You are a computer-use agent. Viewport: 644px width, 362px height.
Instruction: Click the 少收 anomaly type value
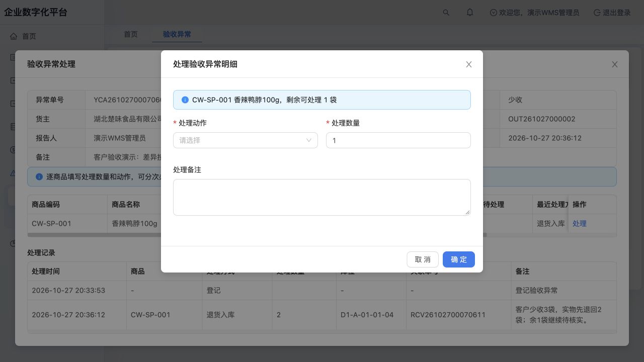pyautogui.click(x=515, y=100)
